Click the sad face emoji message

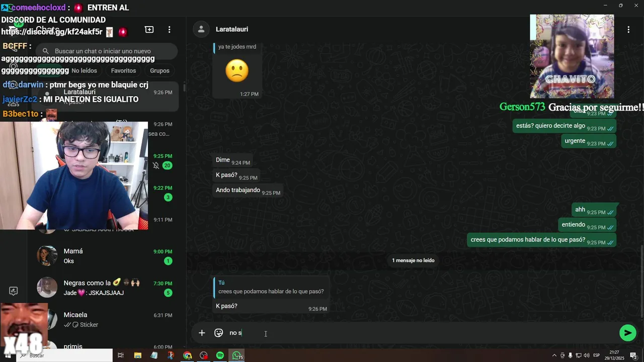coord(237,71)
